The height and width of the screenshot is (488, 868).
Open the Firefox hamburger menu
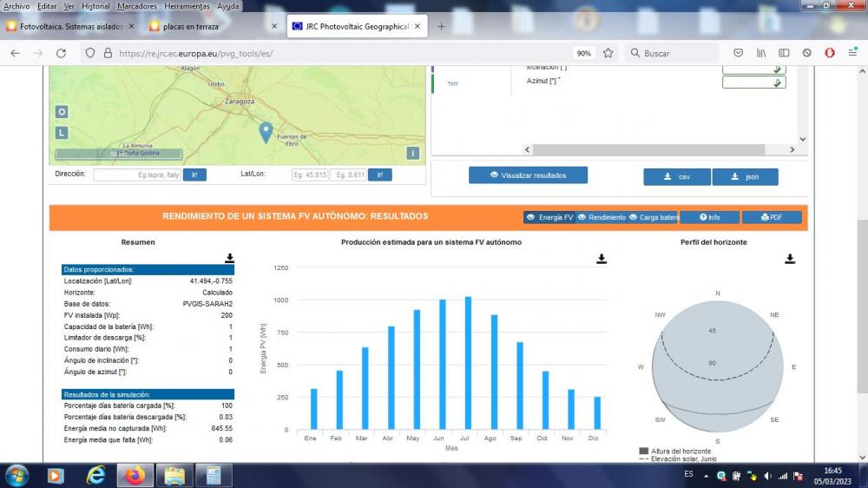point(852,53)
